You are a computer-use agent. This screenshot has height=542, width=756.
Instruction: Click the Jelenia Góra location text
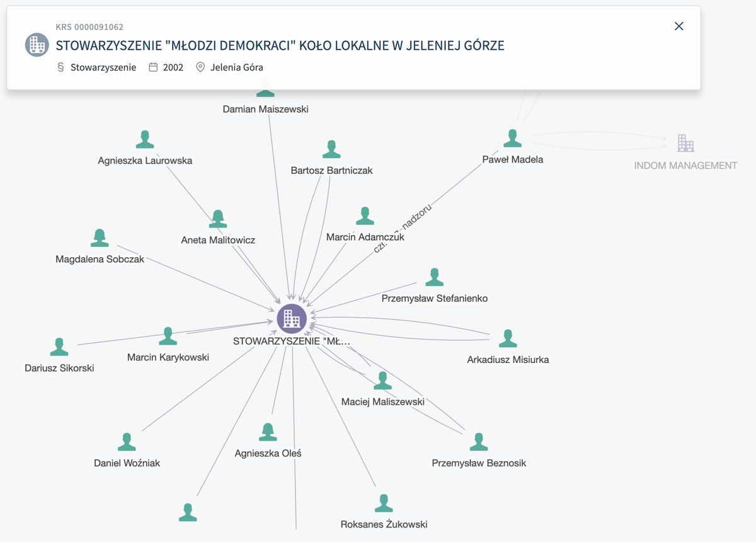[x=237, y=67]
